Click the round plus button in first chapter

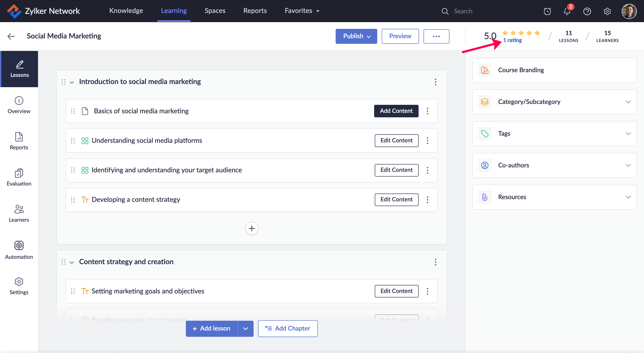point(252,228)
